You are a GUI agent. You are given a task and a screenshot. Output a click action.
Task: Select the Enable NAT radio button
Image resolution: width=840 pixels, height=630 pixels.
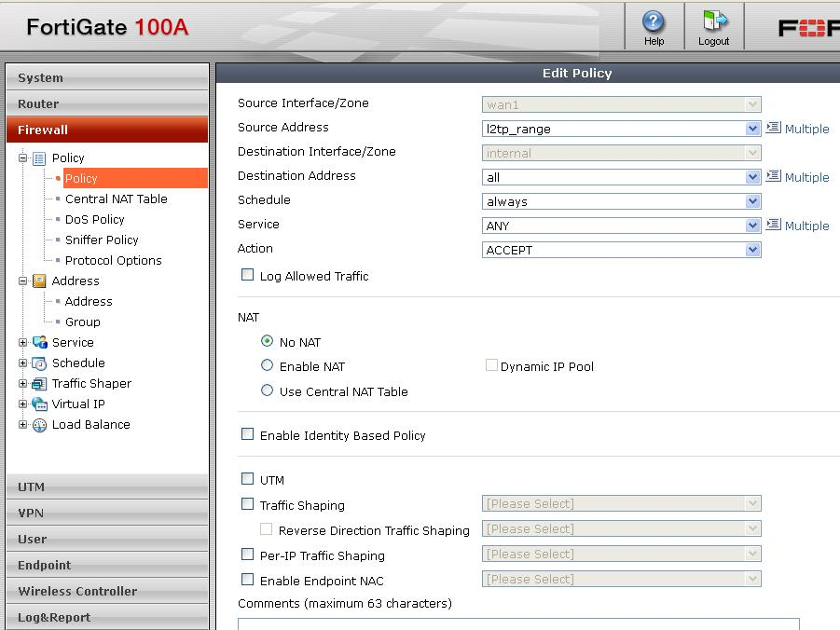[x=268, y=366]
